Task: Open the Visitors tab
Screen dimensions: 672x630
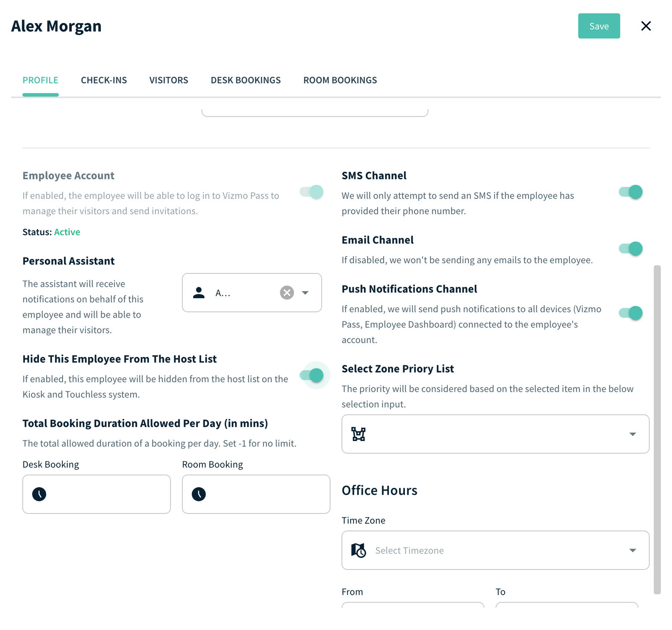Action: pos(169,80)
